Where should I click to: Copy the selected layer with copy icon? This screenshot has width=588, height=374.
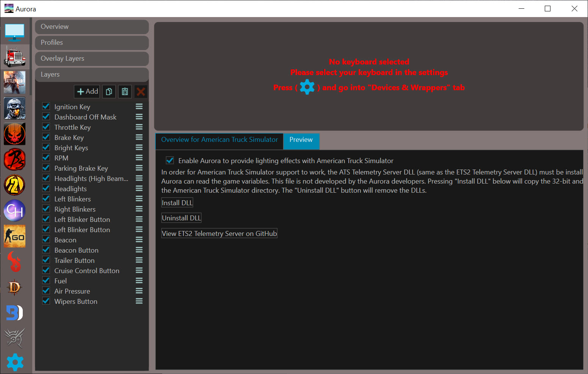(x=109, y=91)
